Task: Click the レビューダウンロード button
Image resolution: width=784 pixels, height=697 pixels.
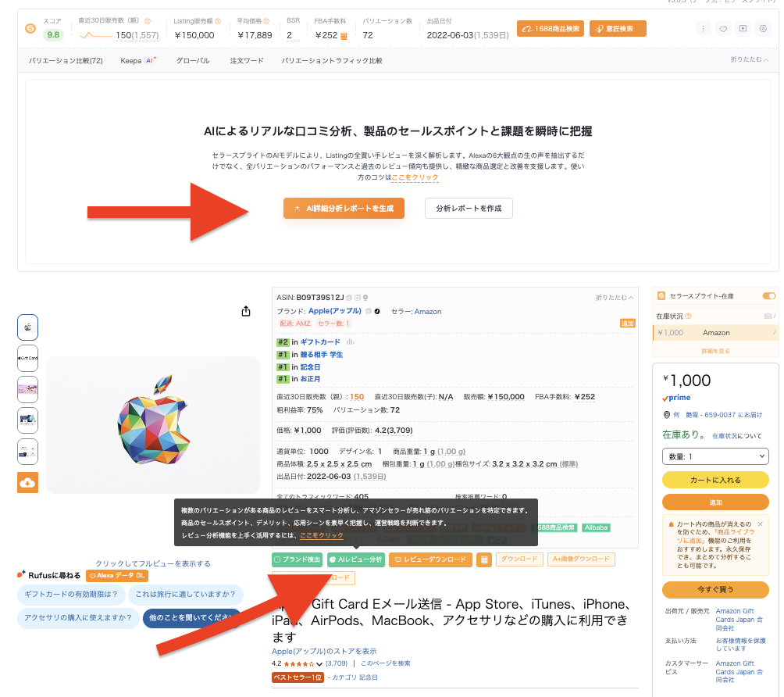Action: click(x=430, y=559)
